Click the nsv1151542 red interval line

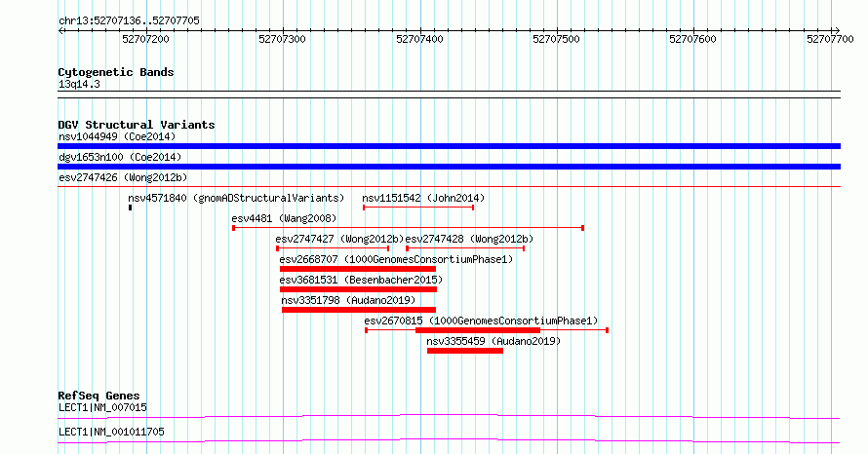point(418,208)
